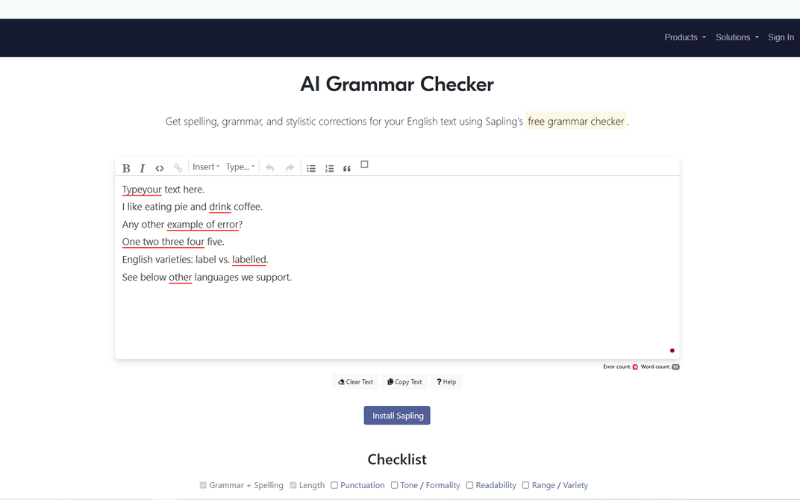
Task: Open the free grammar checker link
Action: point(576,121)
